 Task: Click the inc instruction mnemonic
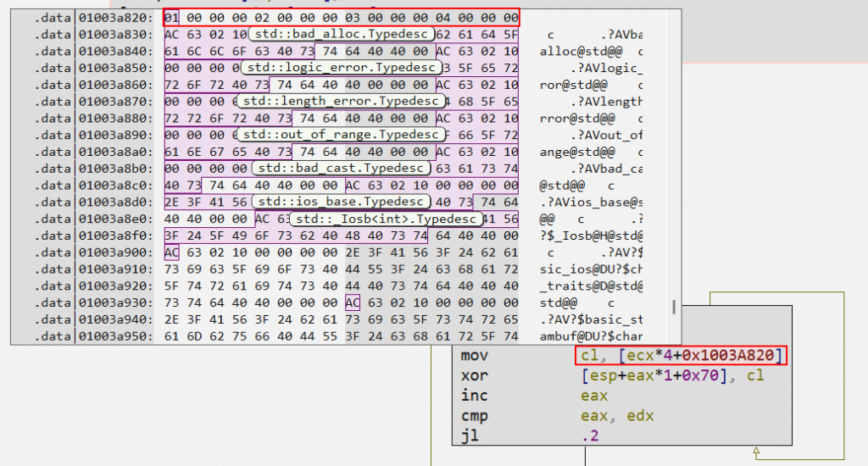(x=474, y=396)
